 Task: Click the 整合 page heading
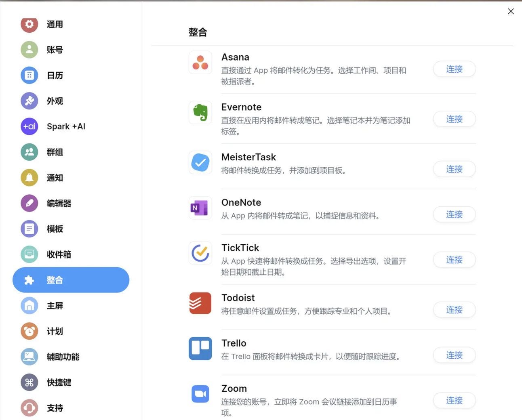tap(198, 32)
